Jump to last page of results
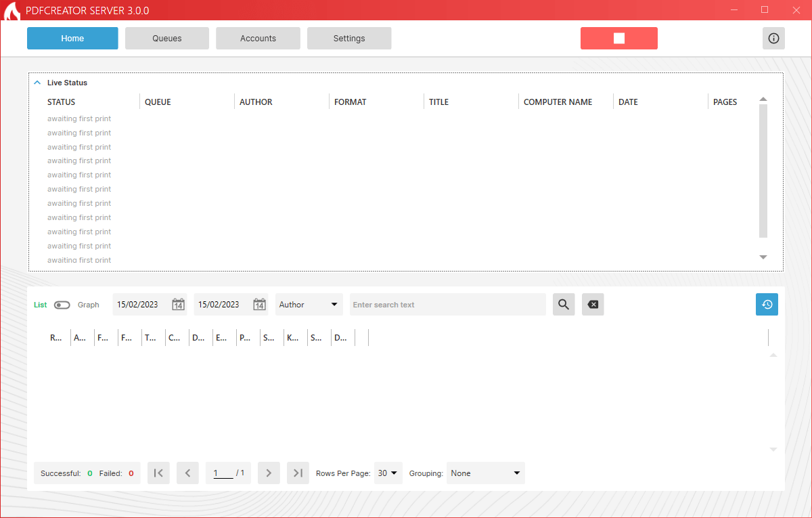 click(298, 473)
